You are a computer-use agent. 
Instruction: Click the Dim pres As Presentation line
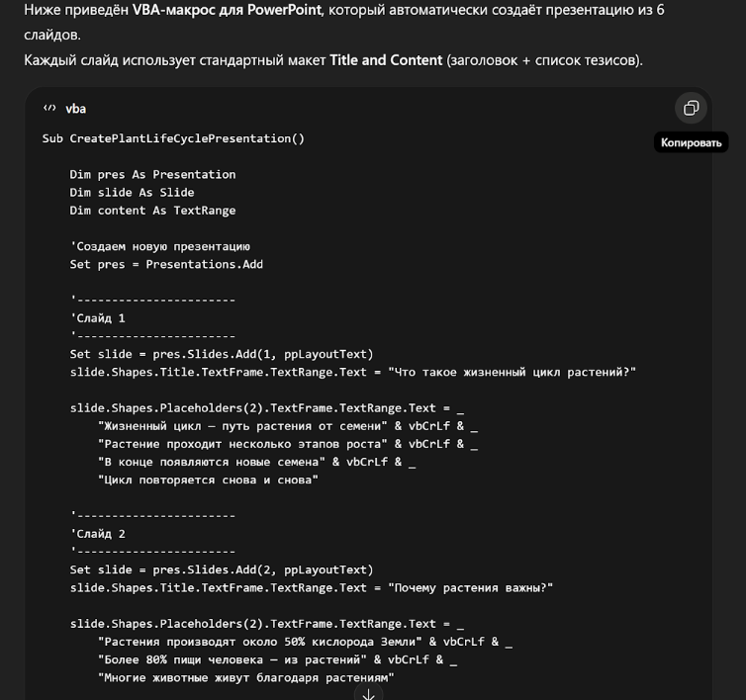(x=152, y=174)
